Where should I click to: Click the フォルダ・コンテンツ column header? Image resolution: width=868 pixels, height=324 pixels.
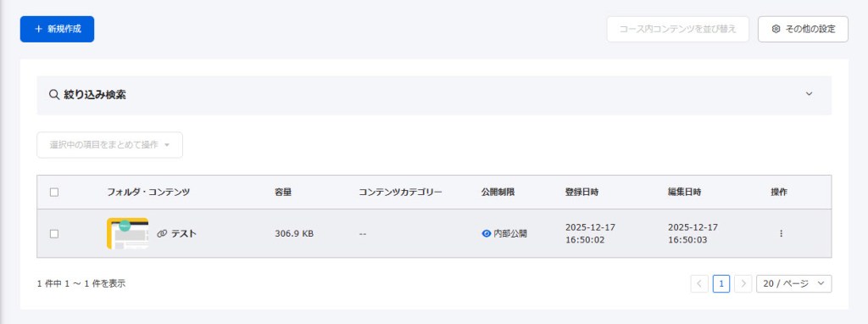tap(148, 193)
